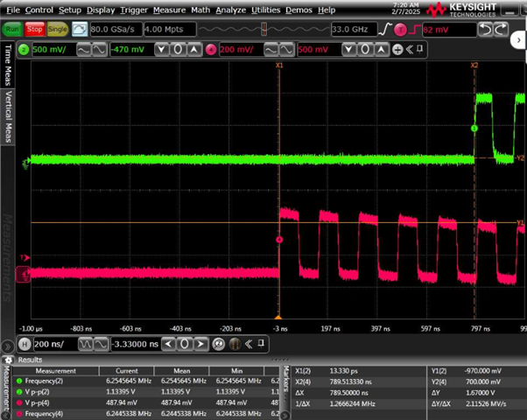Click the horizontal gating icon beside magnifier
This screenshot has width=527, height=420.
[x=235, y=344]
